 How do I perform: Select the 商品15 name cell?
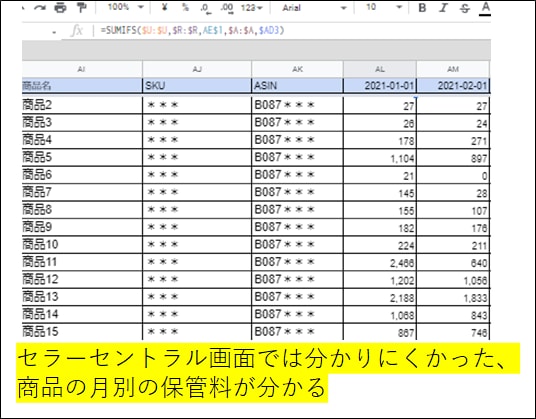coord(82,332)
